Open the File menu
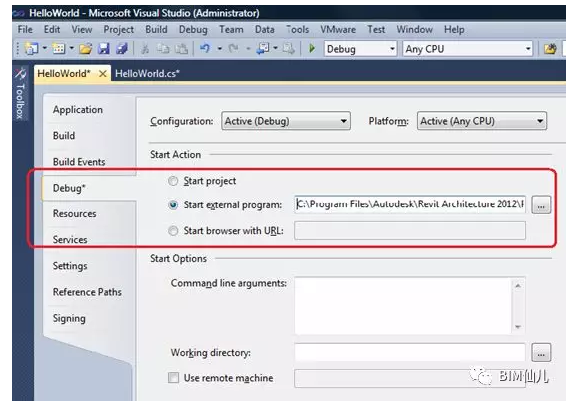 pos(25,29)
